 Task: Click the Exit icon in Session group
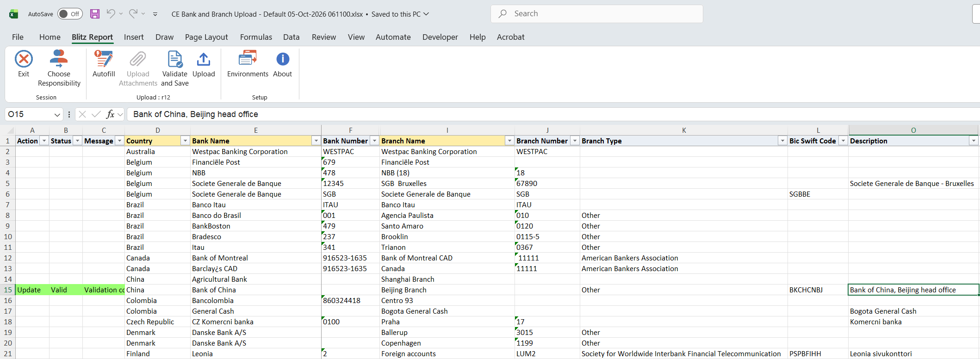click(24, 59)
